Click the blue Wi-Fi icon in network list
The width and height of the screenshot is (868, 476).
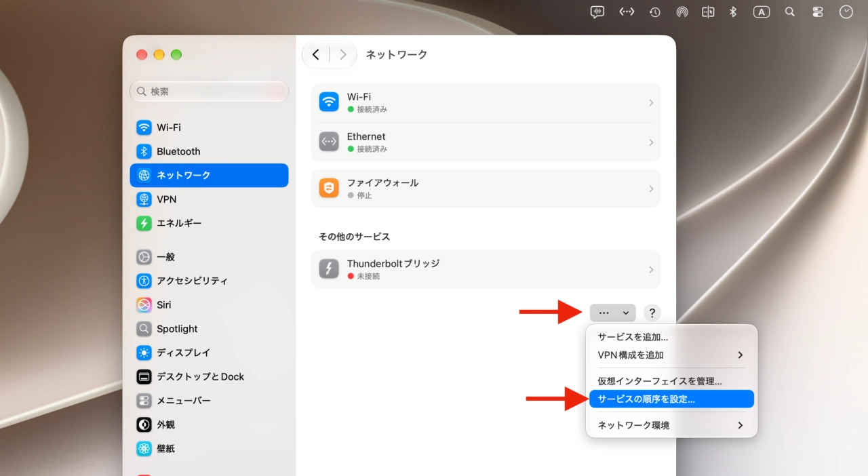click(x=329, y=102)
